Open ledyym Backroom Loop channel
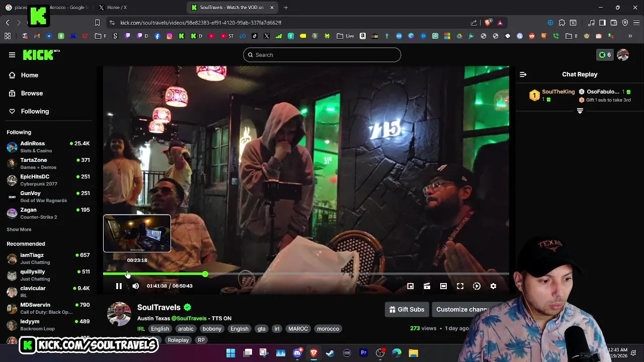Screen dimensions: 644x362 click(48, 325)
